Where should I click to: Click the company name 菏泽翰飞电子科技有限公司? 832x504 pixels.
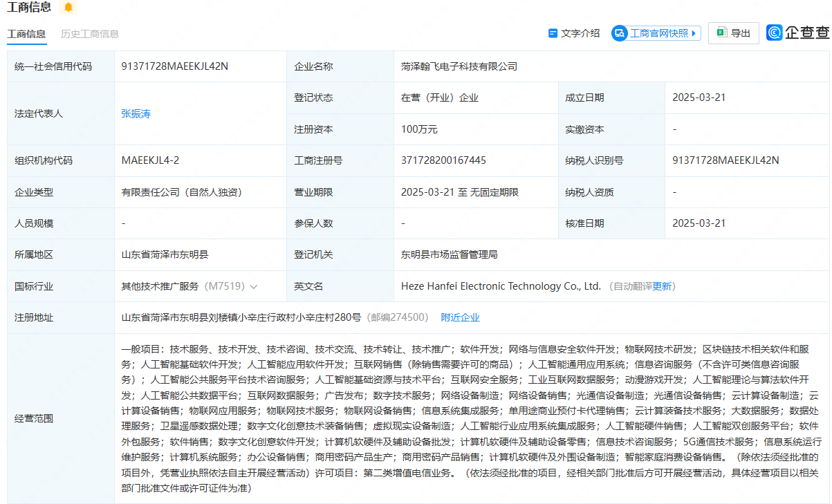tap(459, 66)
